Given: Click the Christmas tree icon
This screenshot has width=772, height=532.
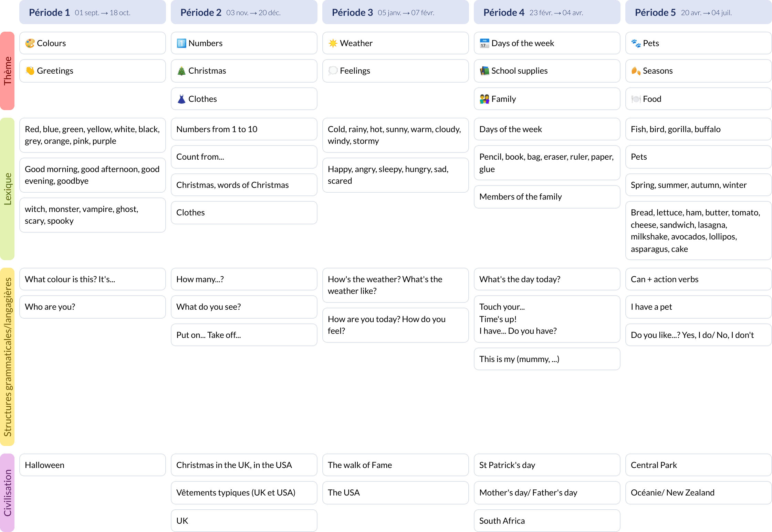Looking at the screenshot, I should coord(181,71).
